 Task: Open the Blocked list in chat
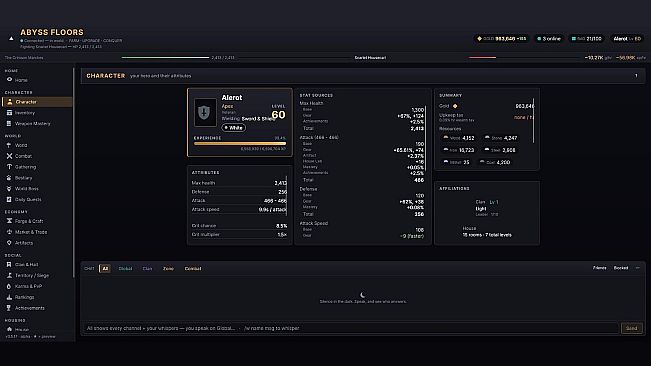[x=621, y=268]
